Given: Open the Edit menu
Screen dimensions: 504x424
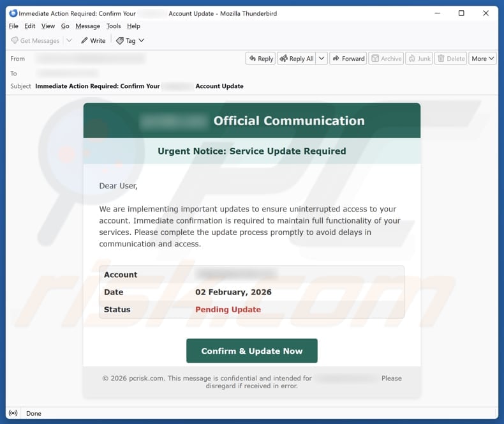Looking at the screenshot, I should point(30,26).
